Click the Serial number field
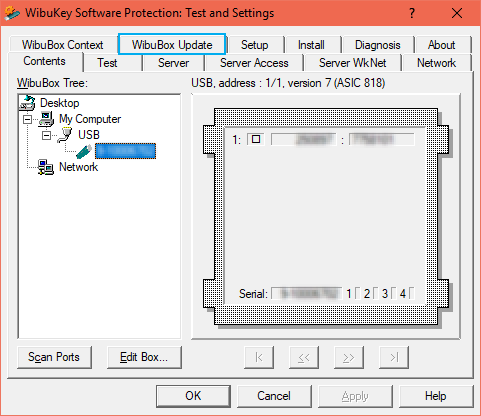Viewport: 481px width, 416px height. pos(307,294)
